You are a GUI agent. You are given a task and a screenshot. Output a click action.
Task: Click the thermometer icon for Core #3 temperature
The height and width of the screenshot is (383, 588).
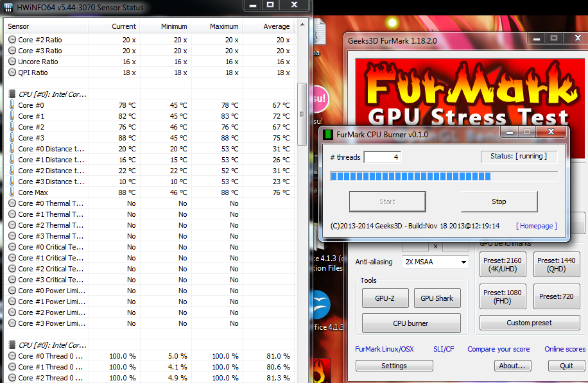click(x=12, y=137)
